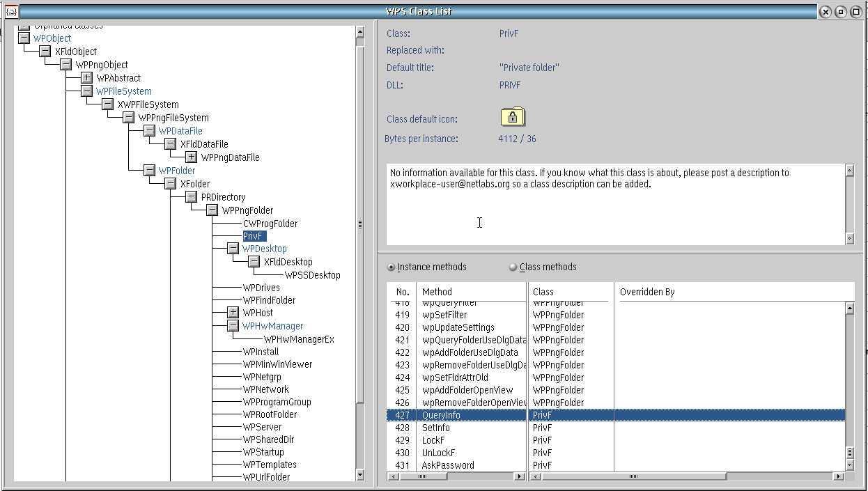Viewport: 868px width, 491px height.
Task: Collapse the WPFileSystem node
Action: click(86, 91)
